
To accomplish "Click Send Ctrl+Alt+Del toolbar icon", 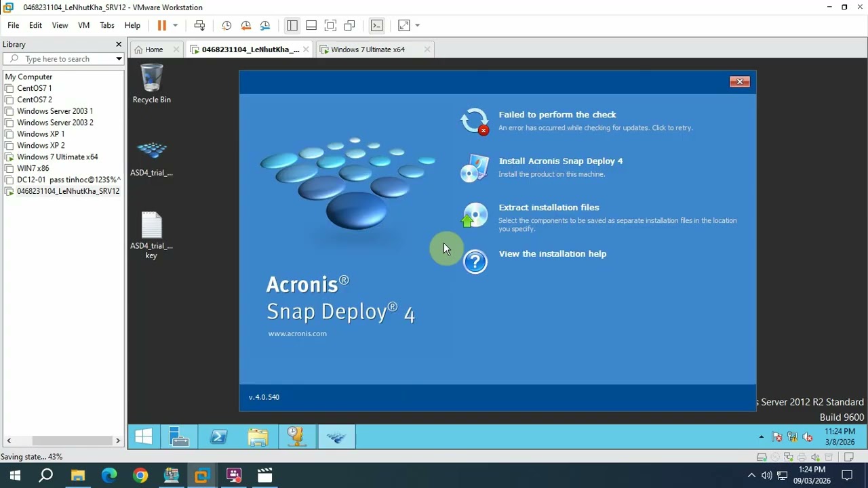I will 199,25.
